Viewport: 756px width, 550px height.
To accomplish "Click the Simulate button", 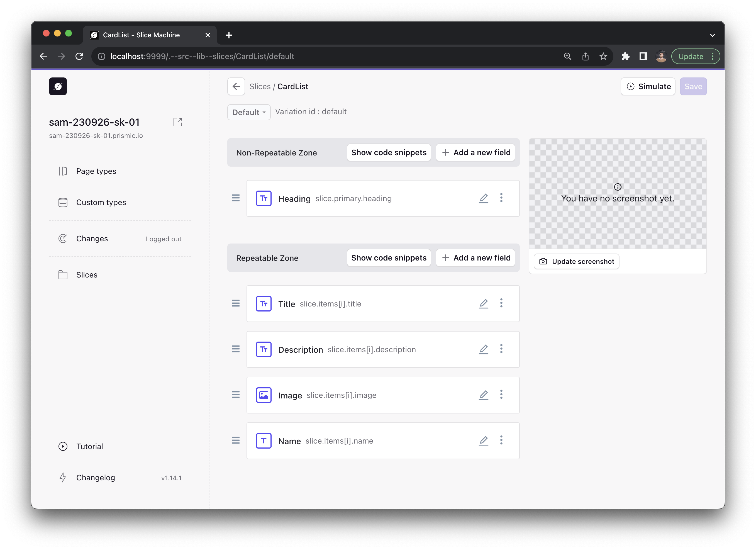I will 648,86.
